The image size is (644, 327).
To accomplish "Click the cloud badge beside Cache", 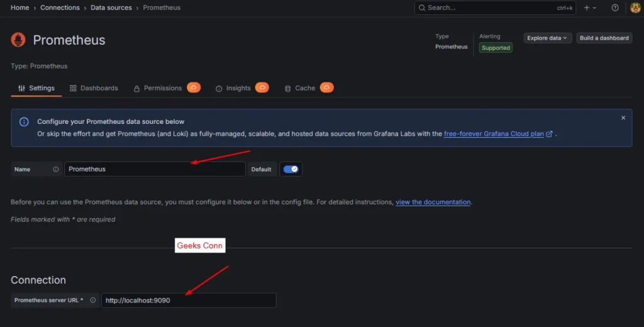I will click(327, 87).
